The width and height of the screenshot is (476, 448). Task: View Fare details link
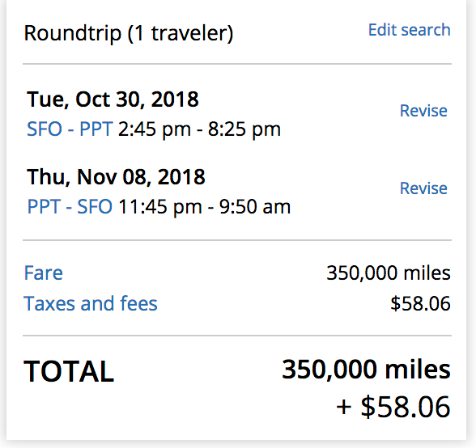(44, 273)
